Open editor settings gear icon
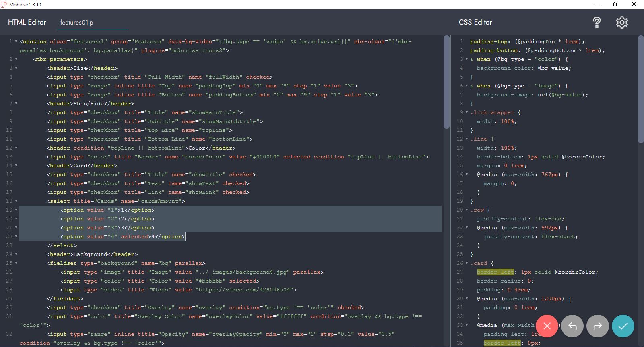 pyautogui.click(x=622, y=23)
